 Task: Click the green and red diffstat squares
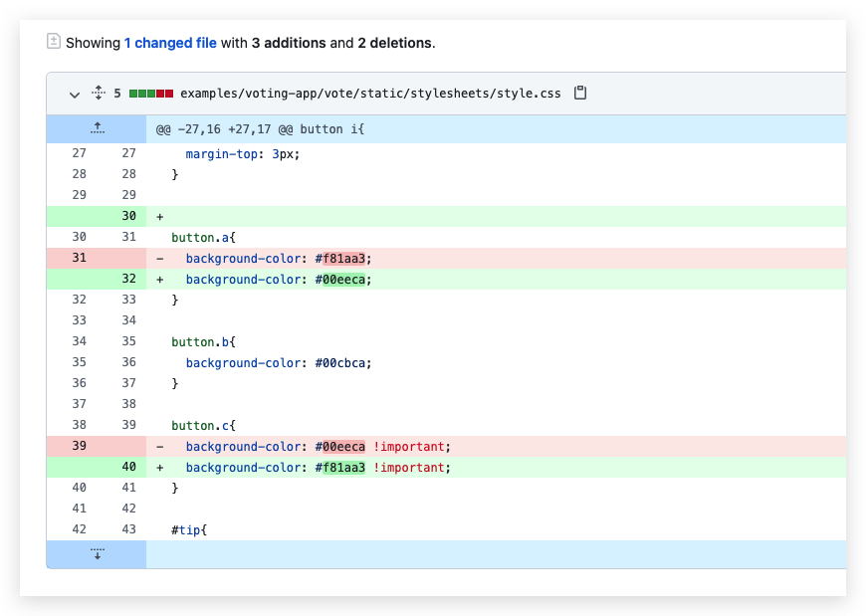click(151, 94)
